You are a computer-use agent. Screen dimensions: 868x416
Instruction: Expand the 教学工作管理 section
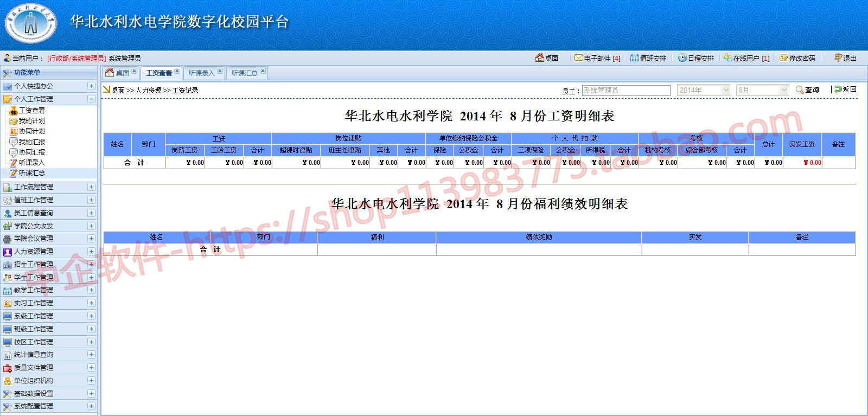(91, 290)
